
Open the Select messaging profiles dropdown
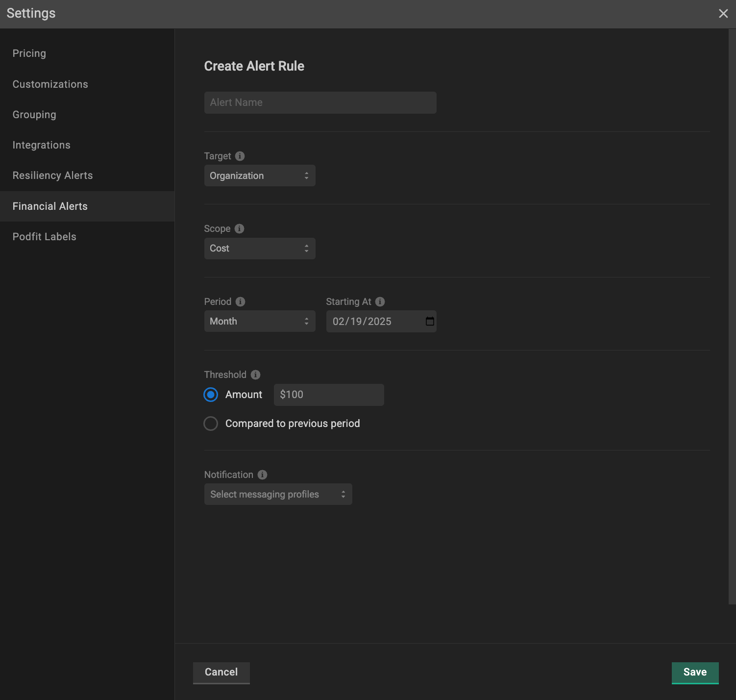(278, 494)
